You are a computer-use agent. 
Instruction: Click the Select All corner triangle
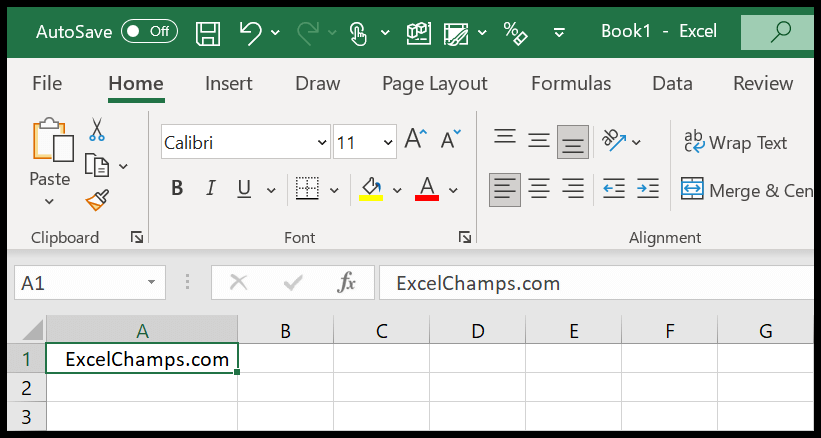pos(31,331)
